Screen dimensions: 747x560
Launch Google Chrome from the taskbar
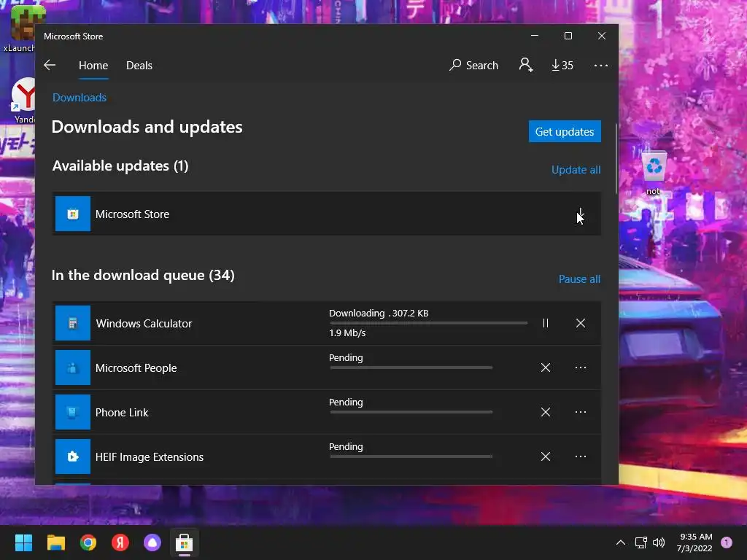point(88,542)
